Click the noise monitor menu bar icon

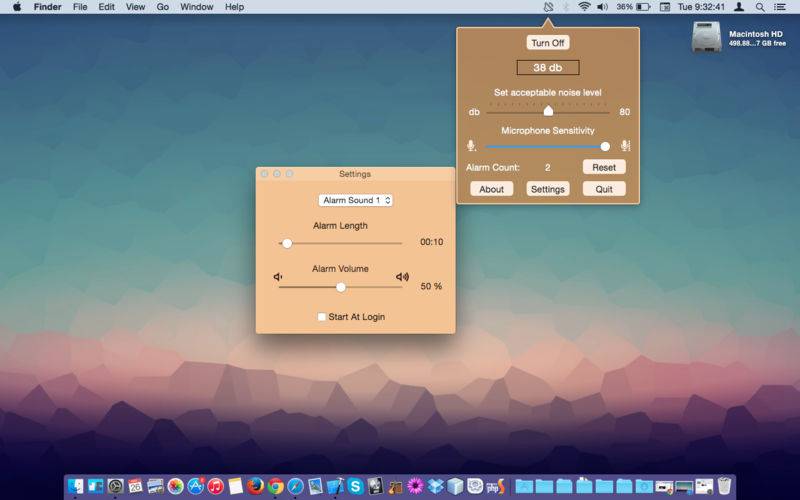point(548,7)
